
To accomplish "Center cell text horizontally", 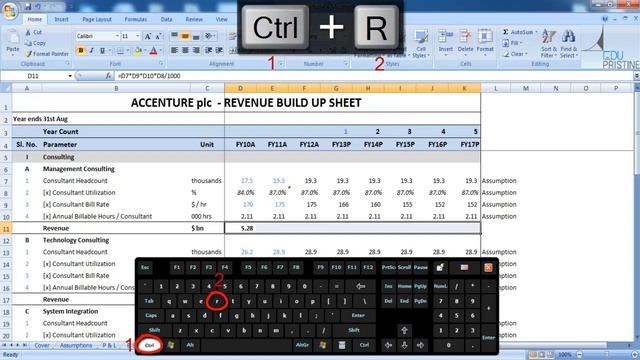I will coord(185,50).
